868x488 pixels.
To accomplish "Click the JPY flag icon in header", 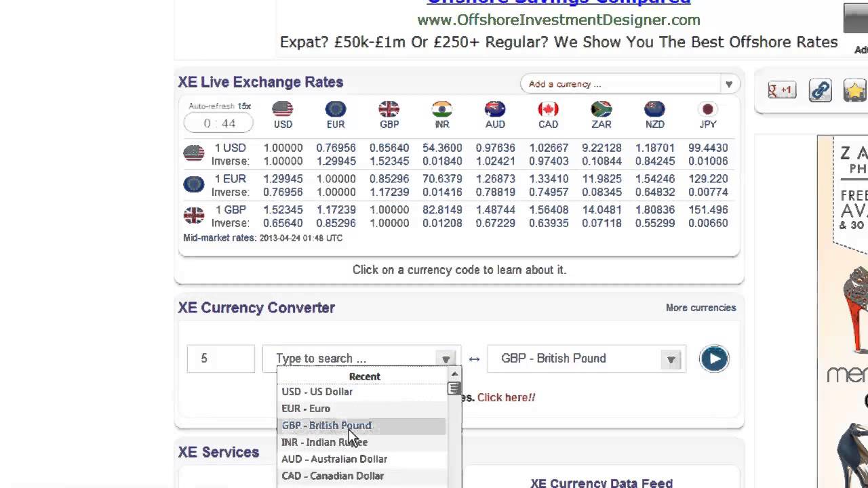I will pos(708,109).
